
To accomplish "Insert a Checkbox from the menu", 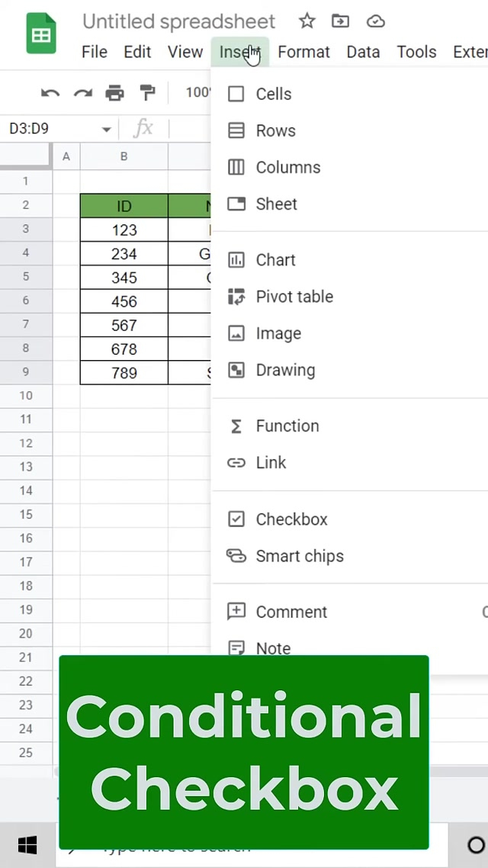I will 291,519.
